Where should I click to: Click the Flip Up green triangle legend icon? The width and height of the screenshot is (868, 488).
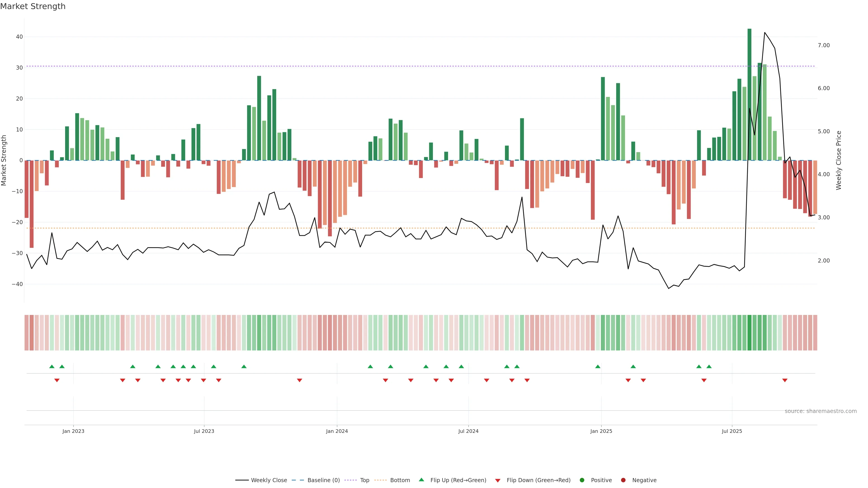tap(421, 480)
